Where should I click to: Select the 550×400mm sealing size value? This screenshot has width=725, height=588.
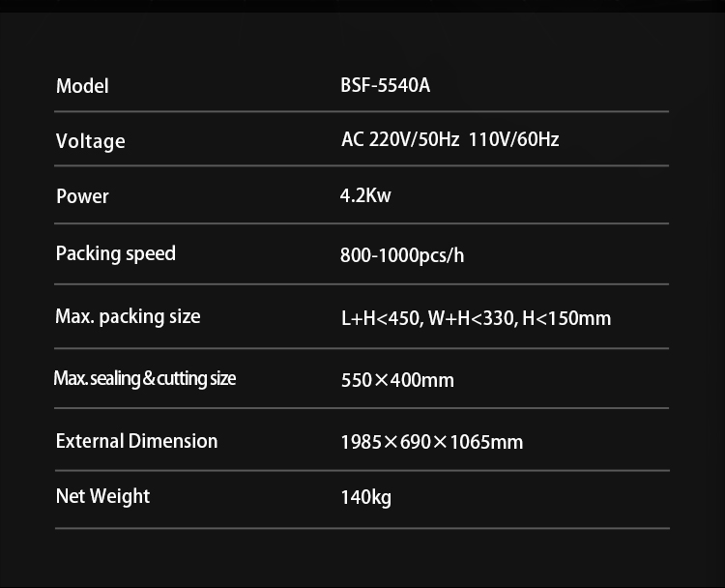click(x=397, y=380)
